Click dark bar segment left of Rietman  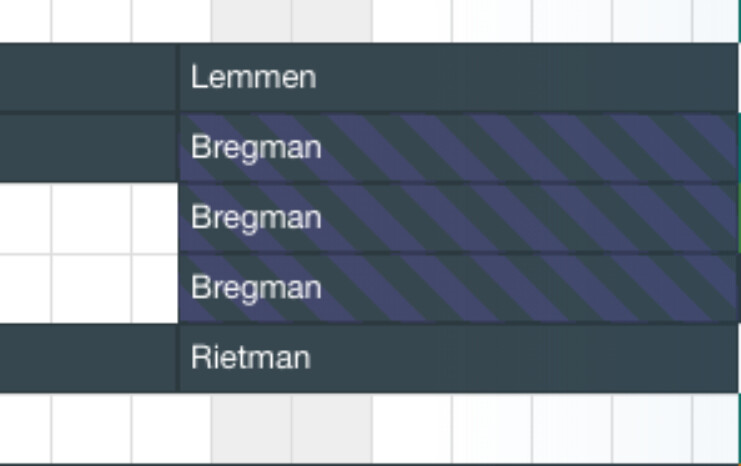[x=88, y=358]
